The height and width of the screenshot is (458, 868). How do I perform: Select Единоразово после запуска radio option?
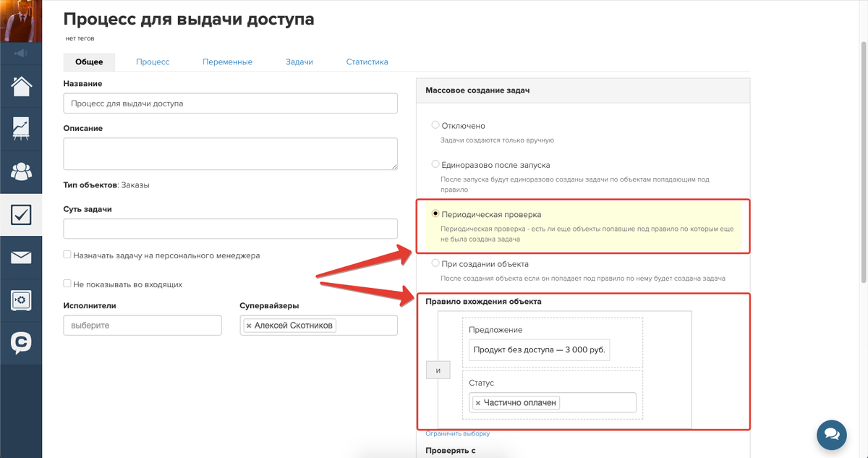point(435,164)
